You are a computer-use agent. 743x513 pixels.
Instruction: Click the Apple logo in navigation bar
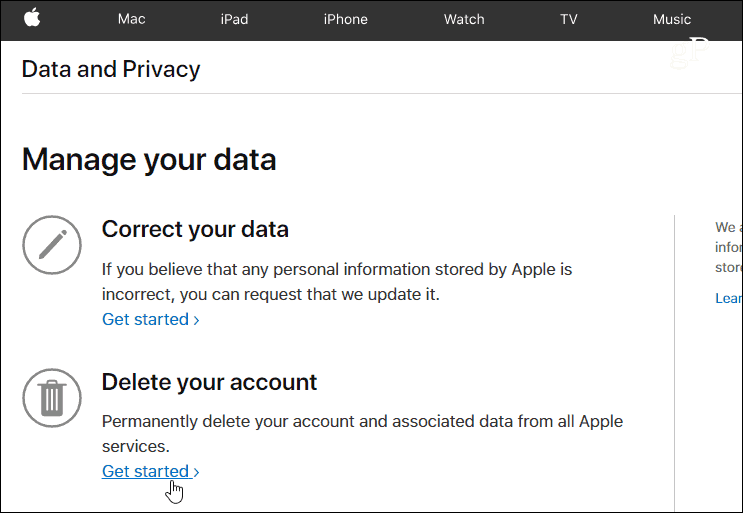pyautogui.click(x=32, y=18)
